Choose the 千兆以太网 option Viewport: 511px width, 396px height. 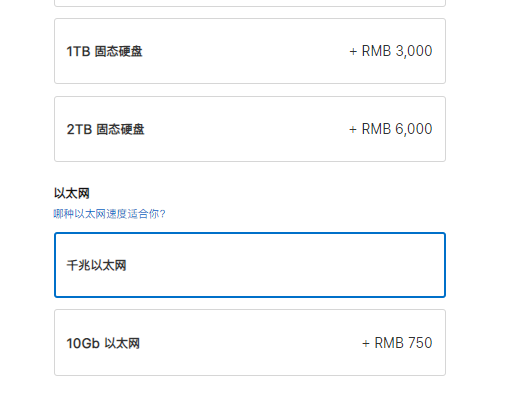tap(250, 265)
